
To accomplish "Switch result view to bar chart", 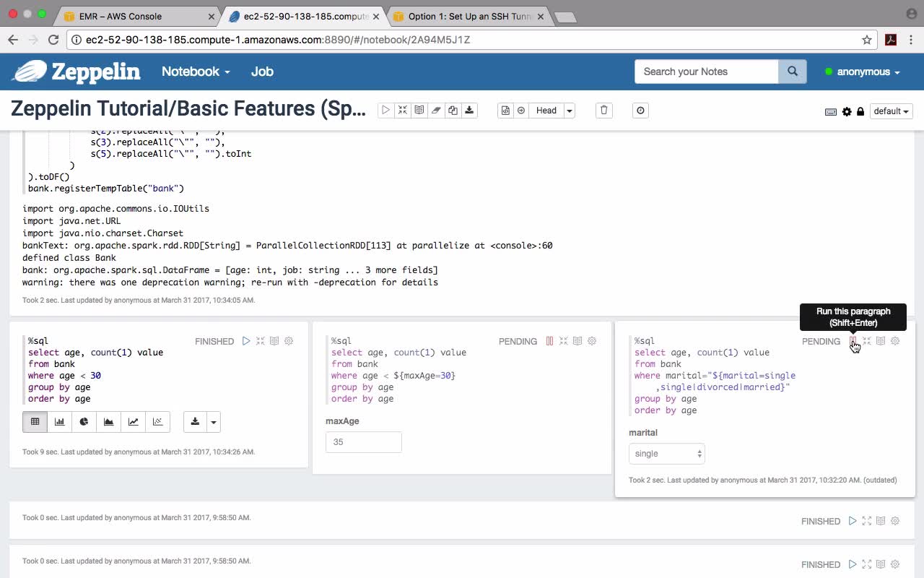I will (x=60, y=422).
